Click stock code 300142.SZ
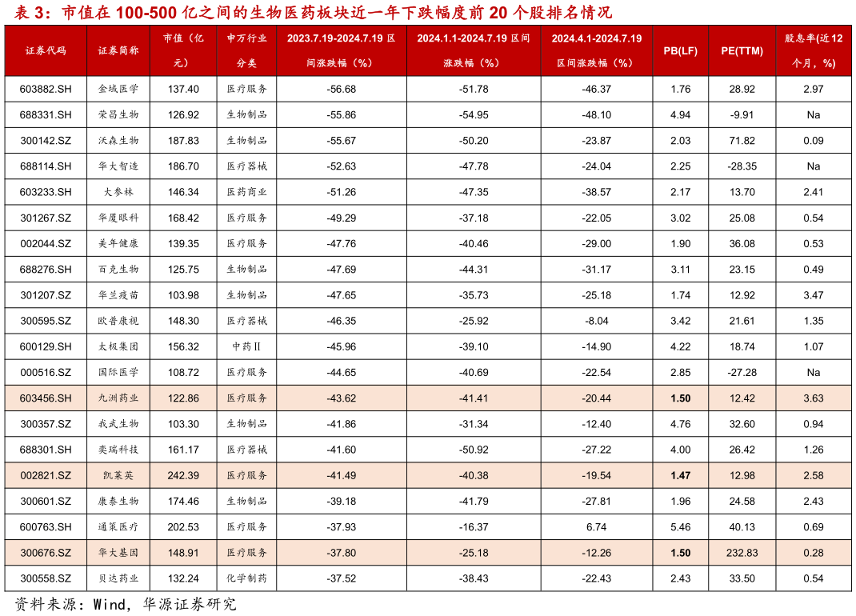Image resolution: width=856 pixels, height=616 pixels. (x=46, y=140)
